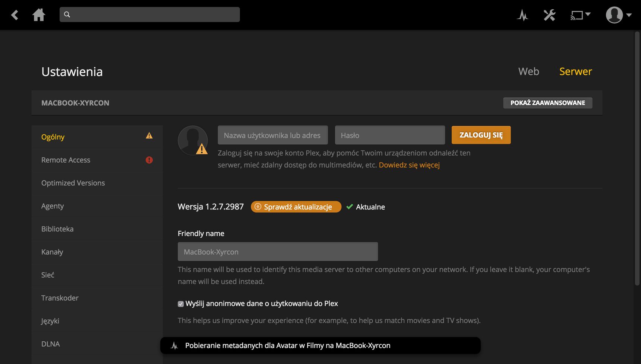Switch to the Serwer settings tab
This screenshot has width=641, height=364.
pyautogui.click(x=575, y=71)
